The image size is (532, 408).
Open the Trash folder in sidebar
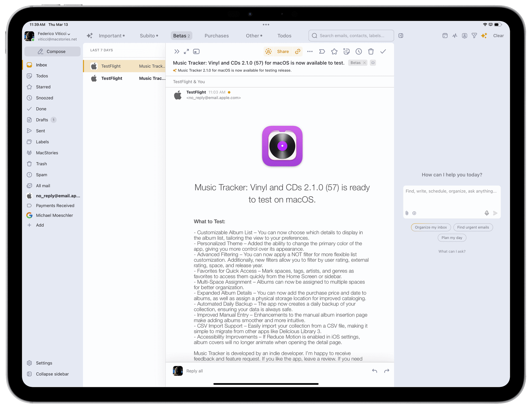pos(52,164)
